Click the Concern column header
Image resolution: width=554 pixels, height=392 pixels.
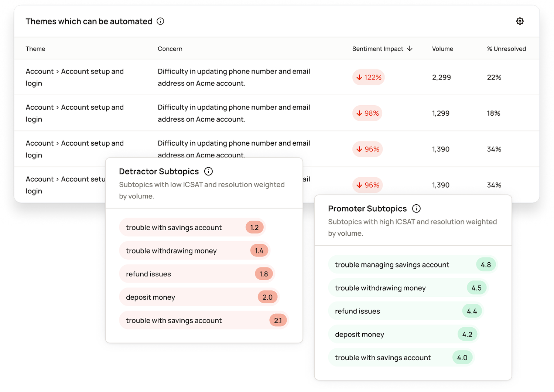coord(170,49)
